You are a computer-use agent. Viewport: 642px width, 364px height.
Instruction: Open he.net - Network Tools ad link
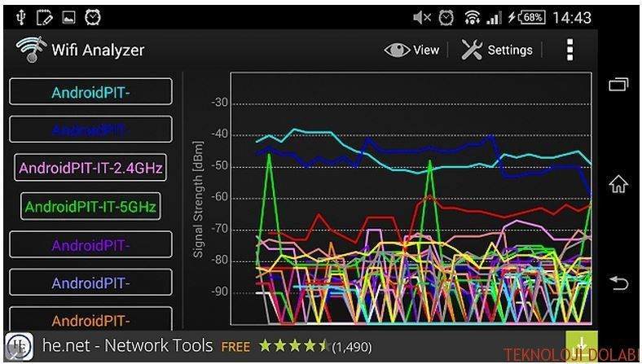click(x=127, y=346)
